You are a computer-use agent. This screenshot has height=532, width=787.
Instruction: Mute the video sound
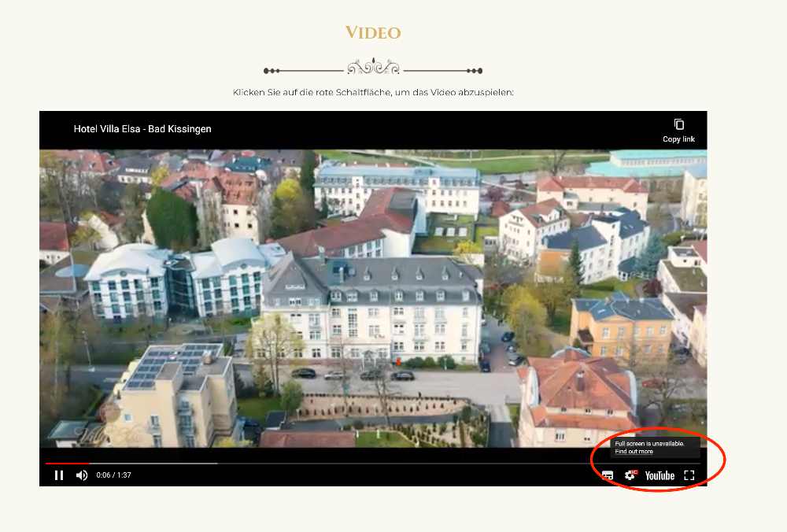click(x=82, y=475)
